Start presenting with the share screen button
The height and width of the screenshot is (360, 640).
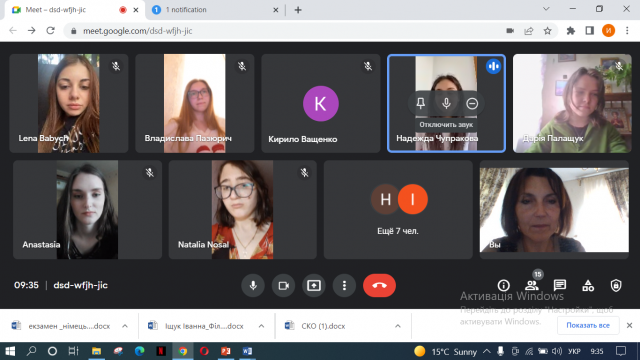[x=314, y=285]
